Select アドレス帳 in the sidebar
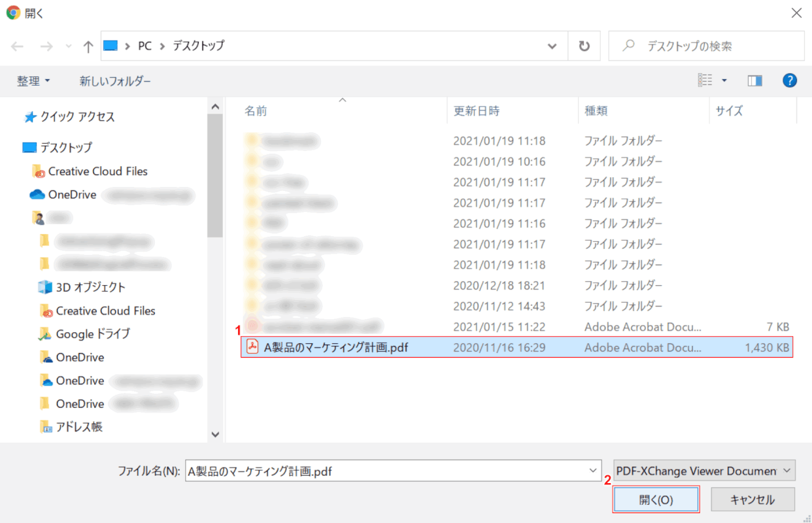Screen dimensions: 812x523 click(78, 427)
